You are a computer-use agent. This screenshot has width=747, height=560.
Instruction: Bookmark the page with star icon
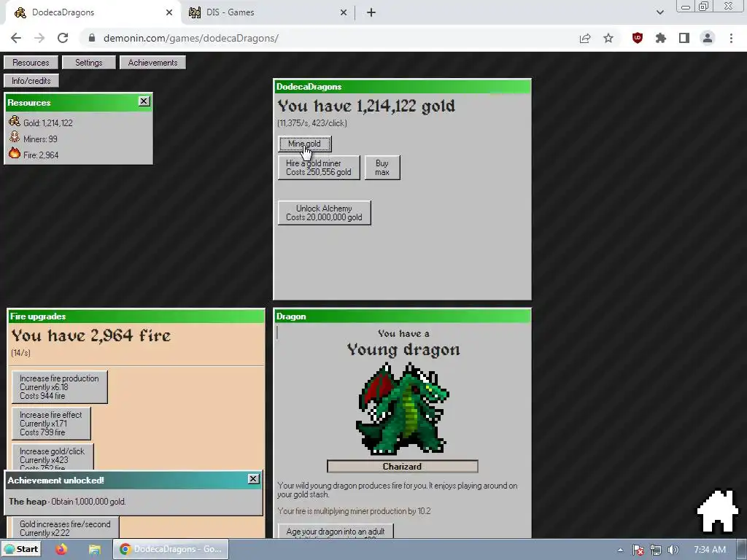coord(608,38)
